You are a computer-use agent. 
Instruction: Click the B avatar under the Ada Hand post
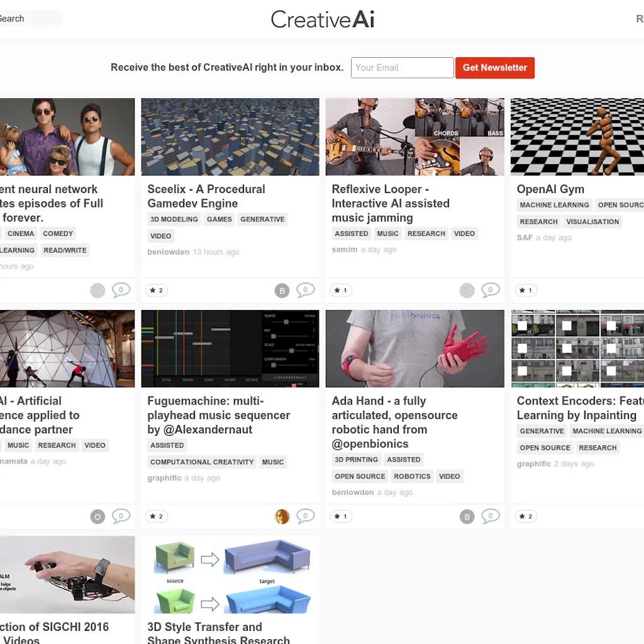467,516
